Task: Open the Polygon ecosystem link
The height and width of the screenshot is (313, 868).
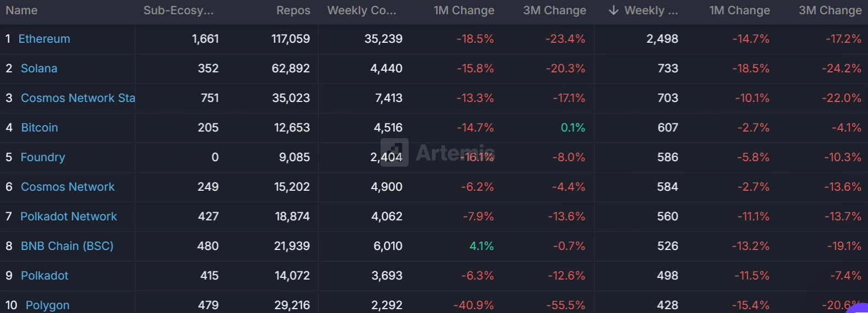Action: tap(48, 305)
